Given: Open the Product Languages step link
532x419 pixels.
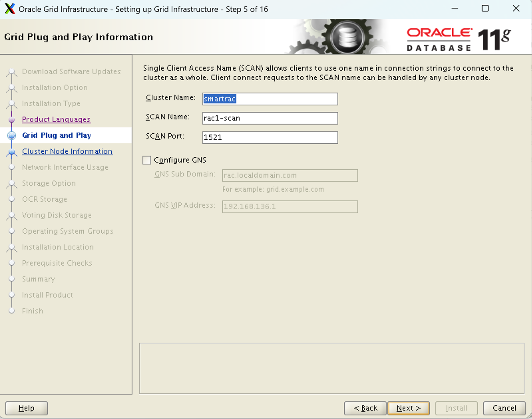Looking at the screenshot, I should [56, 120].
